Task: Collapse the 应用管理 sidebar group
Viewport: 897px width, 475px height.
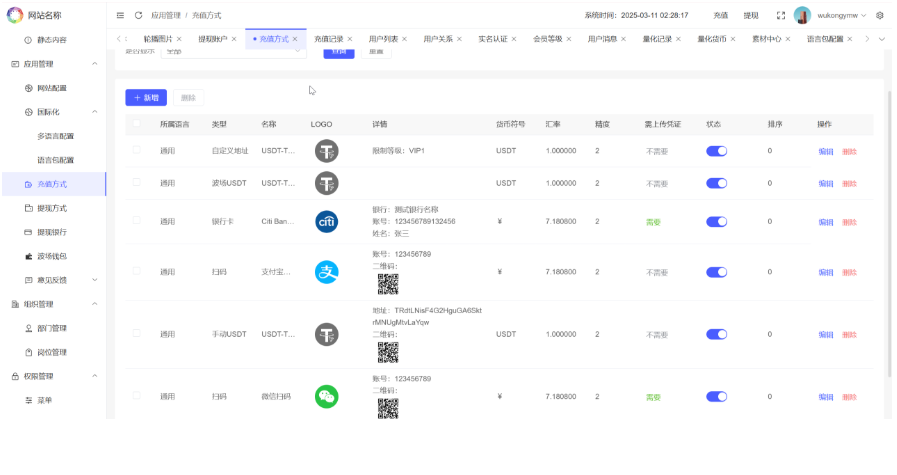Action: click(94, 63)
